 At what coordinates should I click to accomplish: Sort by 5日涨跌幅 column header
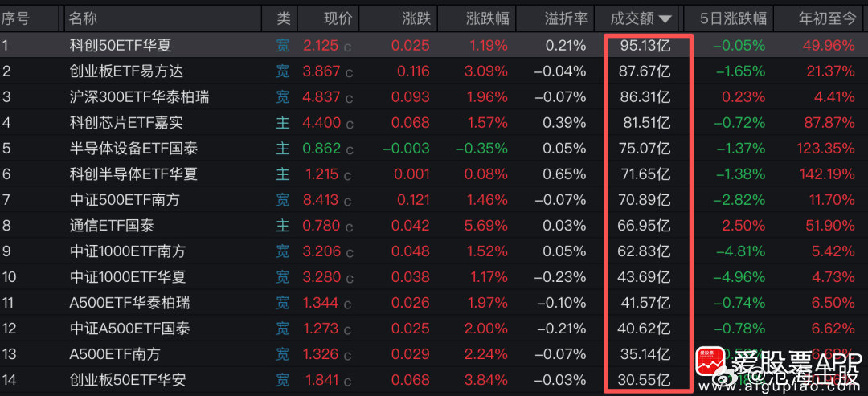tap(733, 18)
